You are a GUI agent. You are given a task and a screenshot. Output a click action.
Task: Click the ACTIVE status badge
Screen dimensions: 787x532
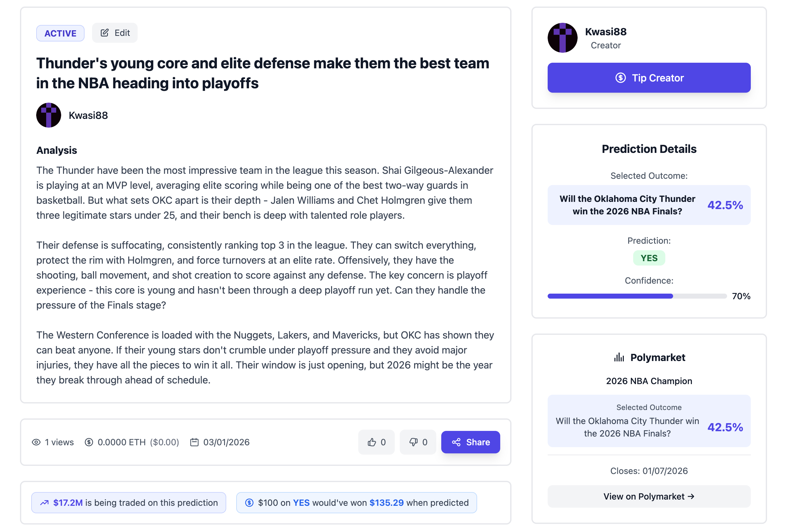coord(60,33)
